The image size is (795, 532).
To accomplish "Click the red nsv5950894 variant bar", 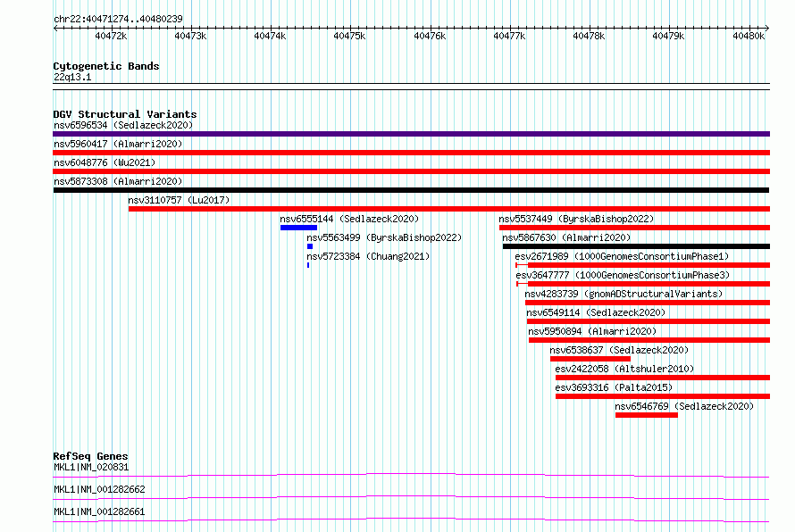I will coord(649,340).
